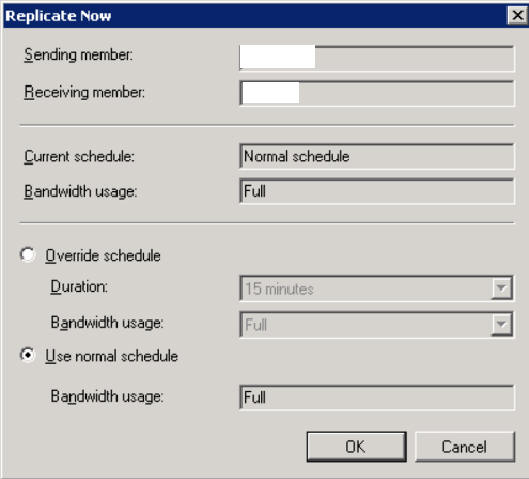Viewport: 529px width, 479px height.
Task: Confirm the dialog with the OK button
Action: click(357, 447)
